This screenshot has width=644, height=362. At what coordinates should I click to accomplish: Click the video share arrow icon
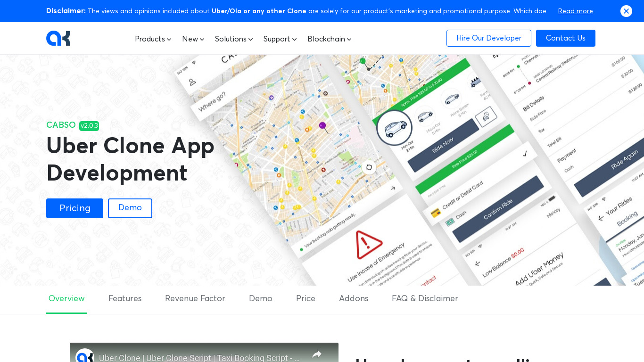[x=317, y=354]
